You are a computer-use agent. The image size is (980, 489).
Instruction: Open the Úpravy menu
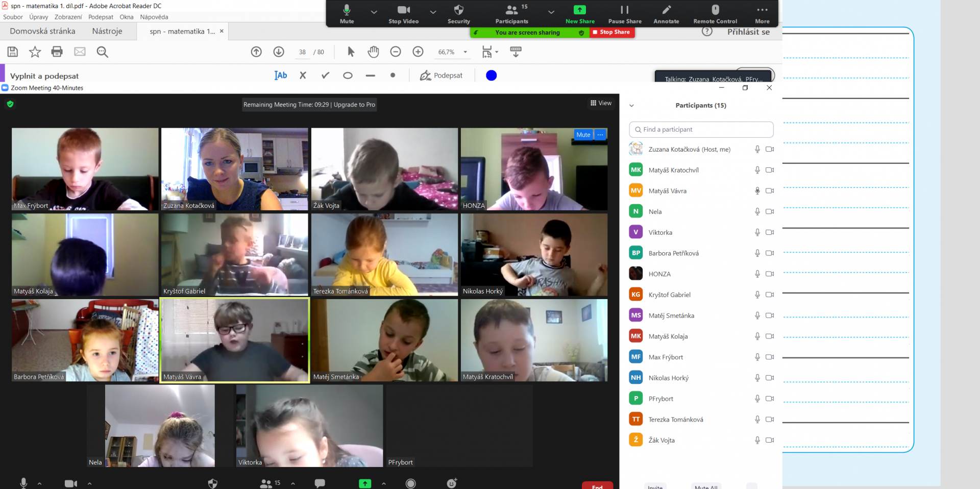click(38, 17)
